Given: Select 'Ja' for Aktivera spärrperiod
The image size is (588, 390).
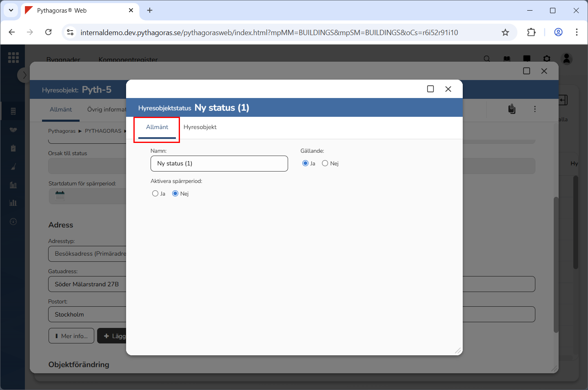Looking at the screenshot, I should coord(155,194).
